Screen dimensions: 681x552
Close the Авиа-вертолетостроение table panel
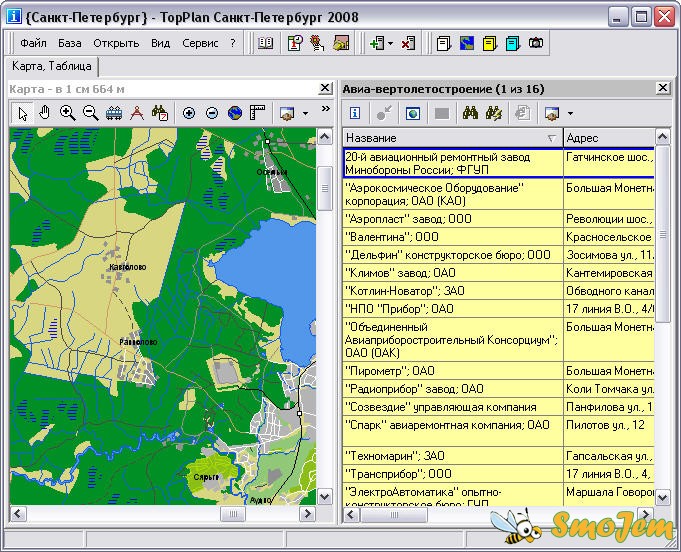[663, 88]
